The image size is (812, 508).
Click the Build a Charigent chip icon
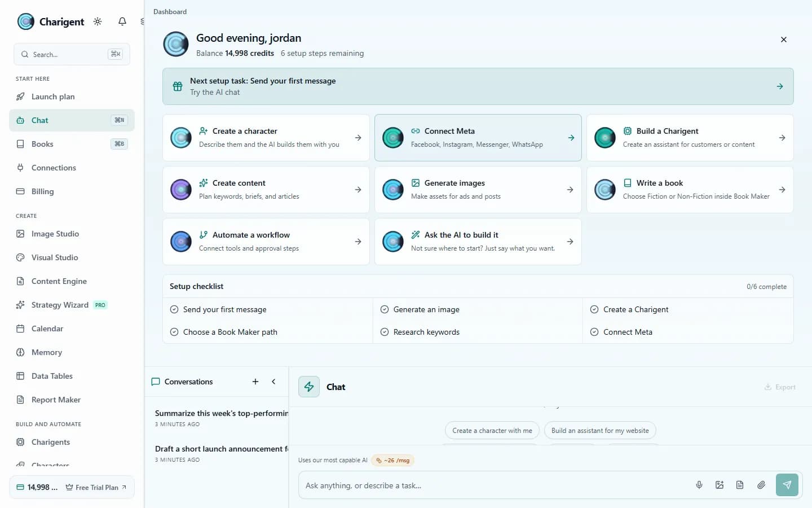pyautogui.click(x=628, y=131)
